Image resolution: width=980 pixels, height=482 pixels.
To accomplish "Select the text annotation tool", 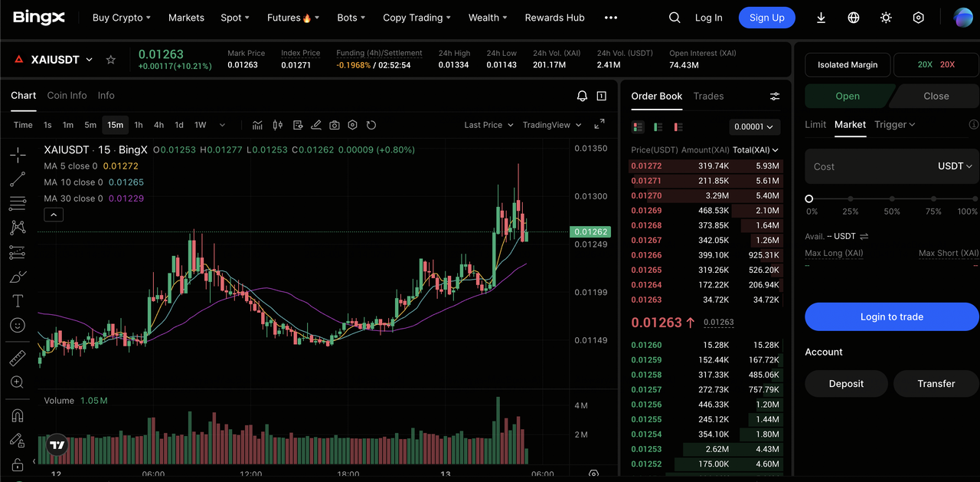I will [18, 300].
